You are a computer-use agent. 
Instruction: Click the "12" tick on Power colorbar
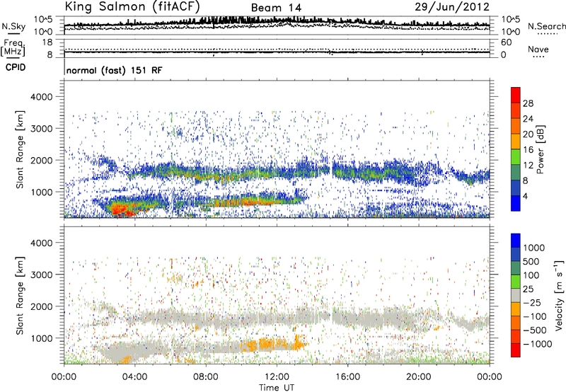coord(528,166)
